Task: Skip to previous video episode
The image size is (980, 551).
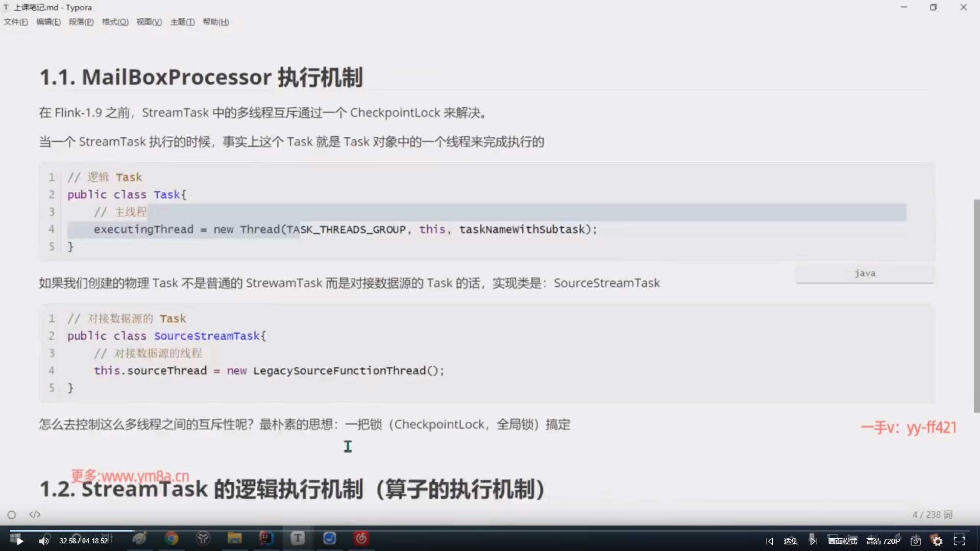Action: pos(770,541)
